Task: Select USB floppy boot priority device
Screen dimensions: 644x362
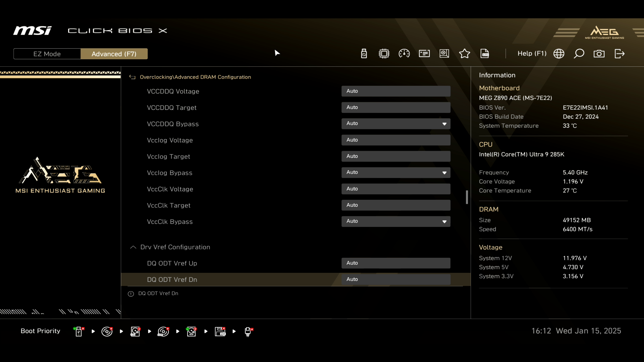Action: pyautogui.click(x=220, y=331)
